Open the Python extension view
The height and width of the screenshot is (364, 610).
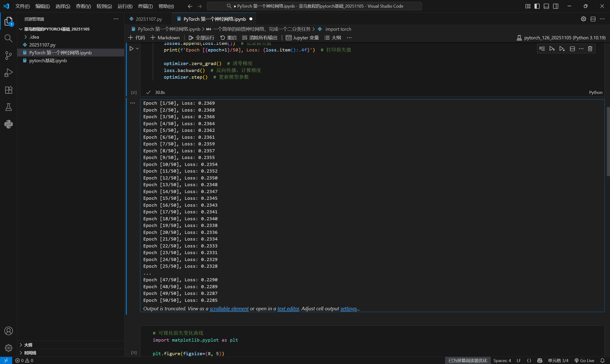click(9, 124)
